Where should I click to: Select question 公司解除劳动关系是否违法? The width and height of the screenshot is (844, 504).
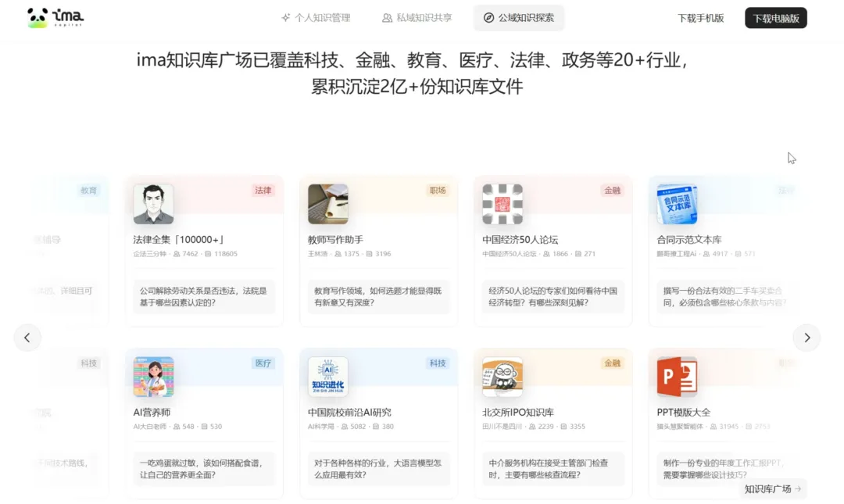pyautogui.click(x=204, y=297)
